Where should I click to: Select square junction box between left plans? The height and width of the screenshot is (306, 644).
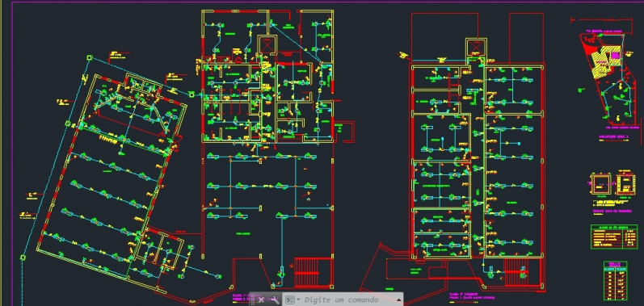192,94
